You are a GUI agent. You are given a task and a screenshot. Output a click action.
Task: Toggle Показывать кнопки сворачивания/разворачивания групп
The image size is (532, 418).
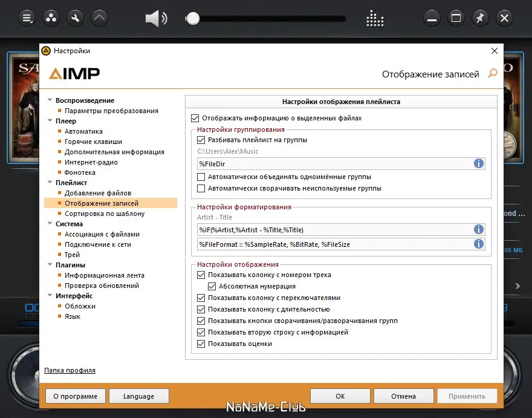[x=201, y=321]
